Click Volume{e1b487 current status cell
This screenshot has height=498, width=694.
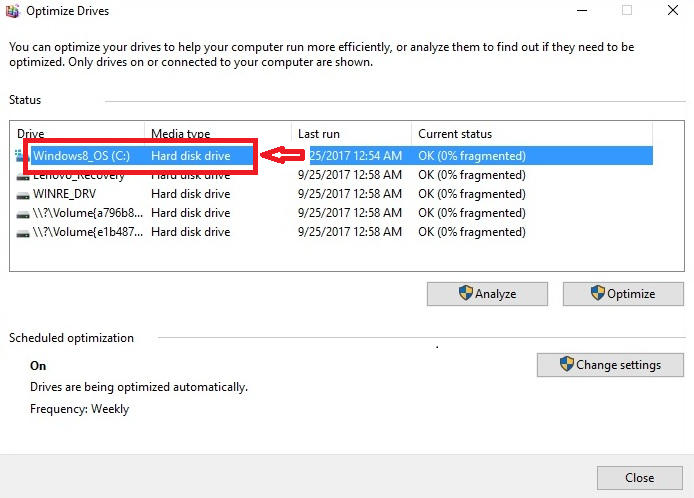[x=472, y=232]
